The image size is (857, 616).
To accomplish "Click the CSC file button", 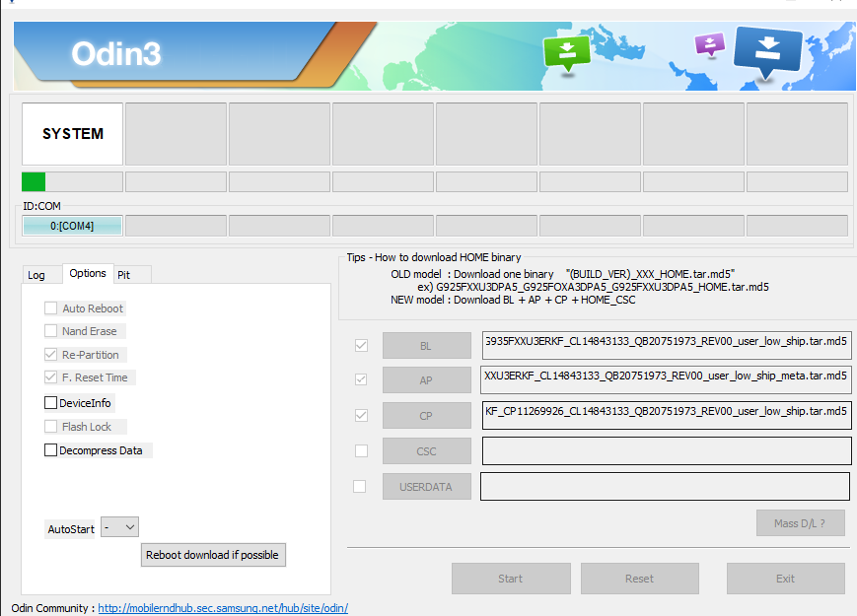I will pos(426,451).
